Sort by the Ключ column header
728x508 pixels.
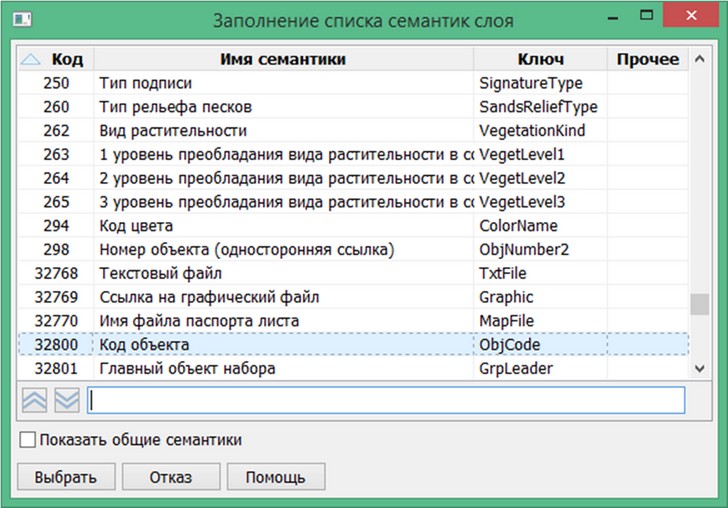540,60
